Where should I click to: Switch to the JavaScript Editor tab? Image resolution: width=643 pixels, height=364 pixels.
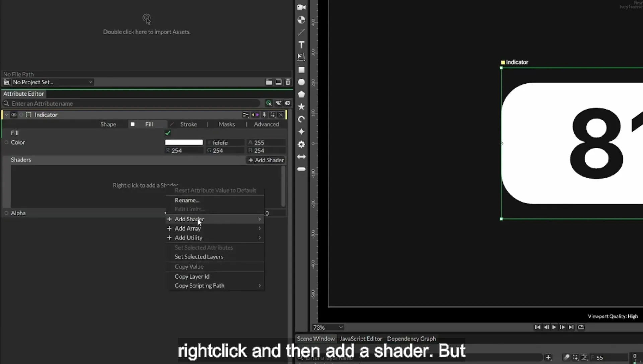click(x=361, y=339)
